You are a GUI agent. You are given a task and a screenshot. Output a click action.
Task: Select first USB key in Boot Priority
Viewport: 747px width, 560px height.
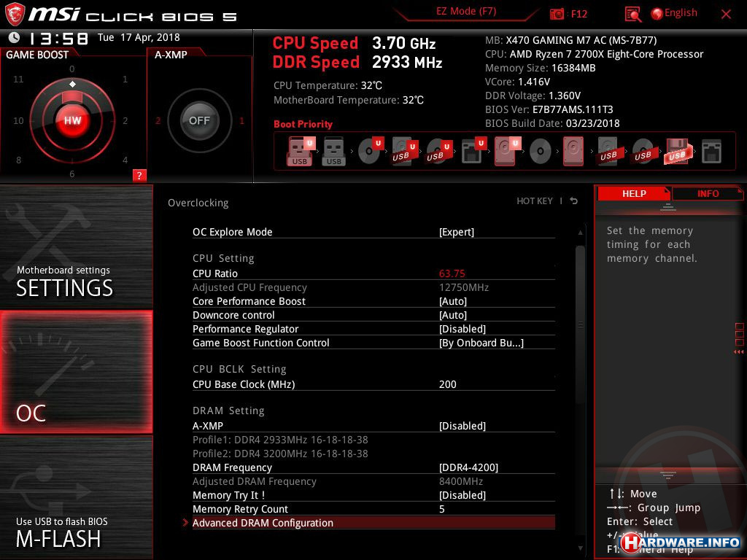coord(300,152)
